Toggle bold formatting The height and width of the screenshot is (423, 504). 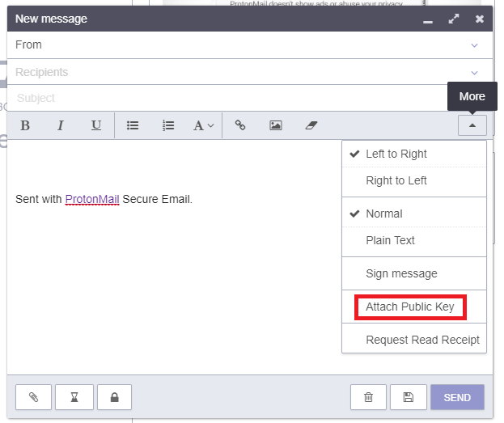[x=25, y=125]
